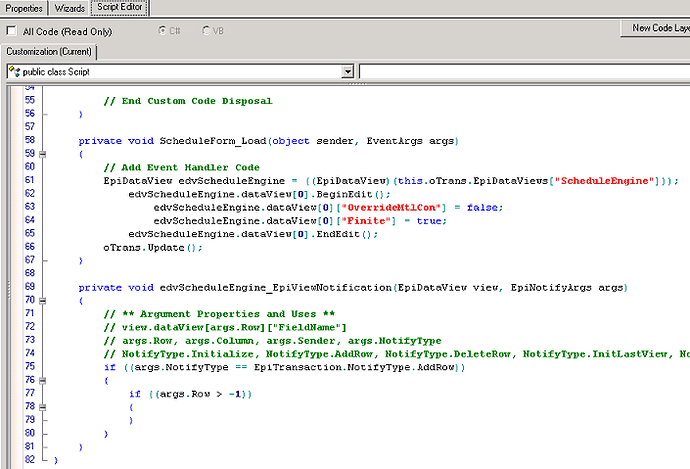The width and height of the screenshot is (690, 469).
Task: Click the class icon beside public class Script
Action: [x=13, y=72]
